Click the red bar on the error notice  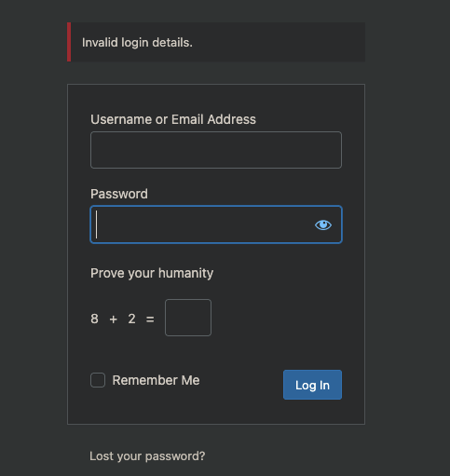69,42
